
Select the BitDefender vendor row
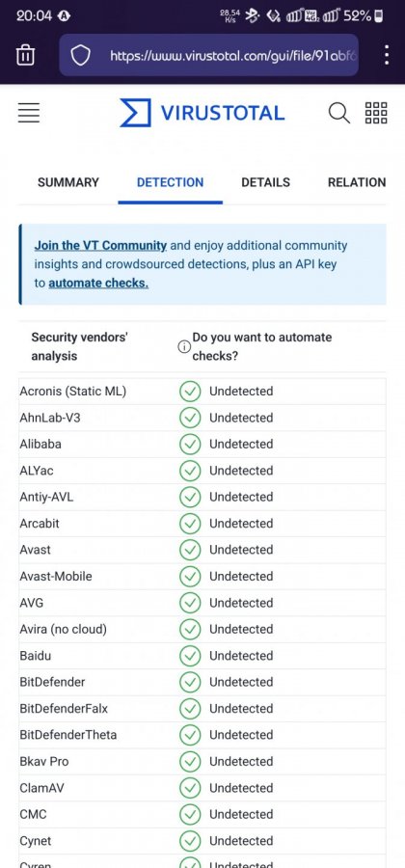pos(202,682)
